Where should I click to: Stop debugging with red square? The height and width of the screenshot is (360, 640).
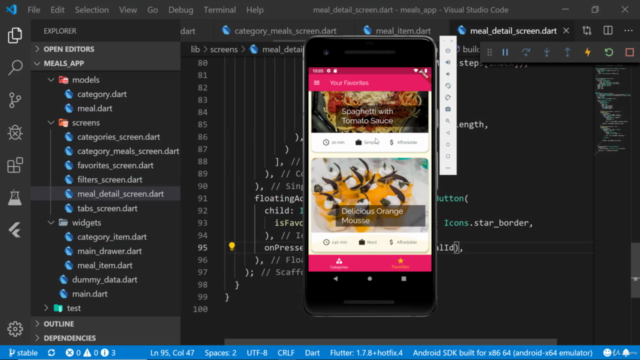pos(629,52)
